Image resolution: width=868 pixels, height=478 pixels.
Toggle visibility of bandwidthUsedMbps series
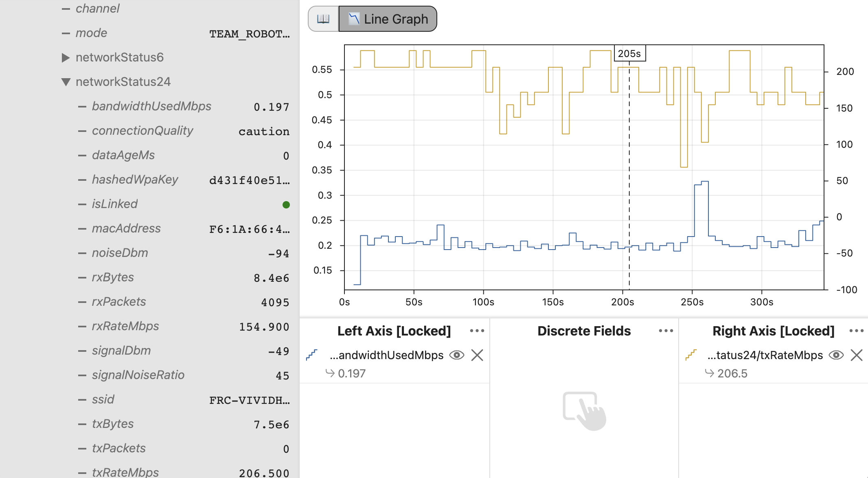coord(457,355)
